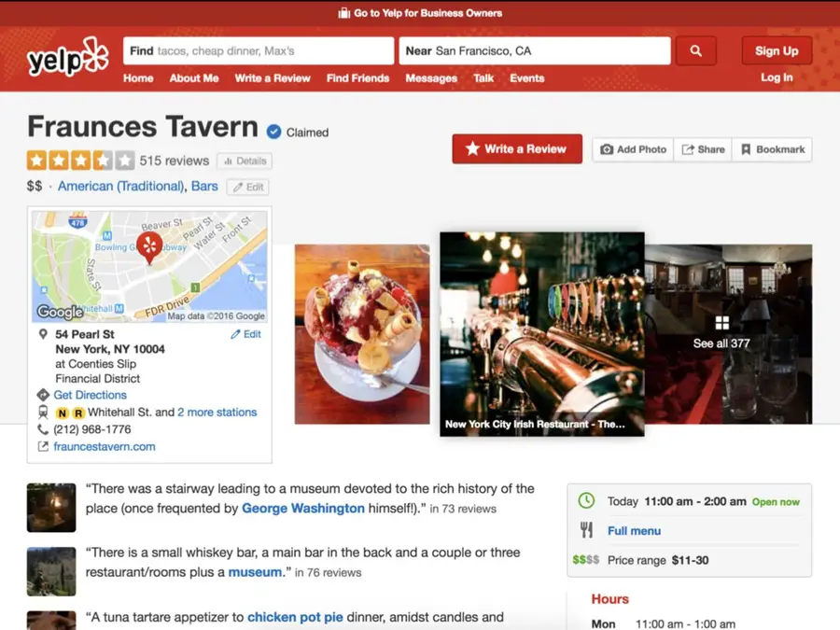This screenshot has height=630, width=840.
Task: Click See all 377 photos
Action: (721, 343)
